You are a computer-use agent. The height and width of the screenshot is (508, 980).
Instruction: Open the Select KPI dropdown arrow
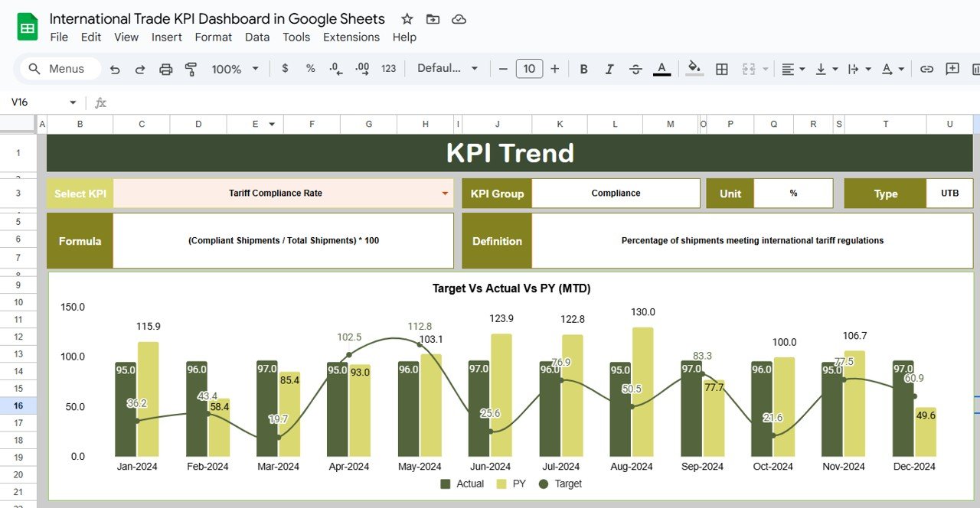click(445, 194)
